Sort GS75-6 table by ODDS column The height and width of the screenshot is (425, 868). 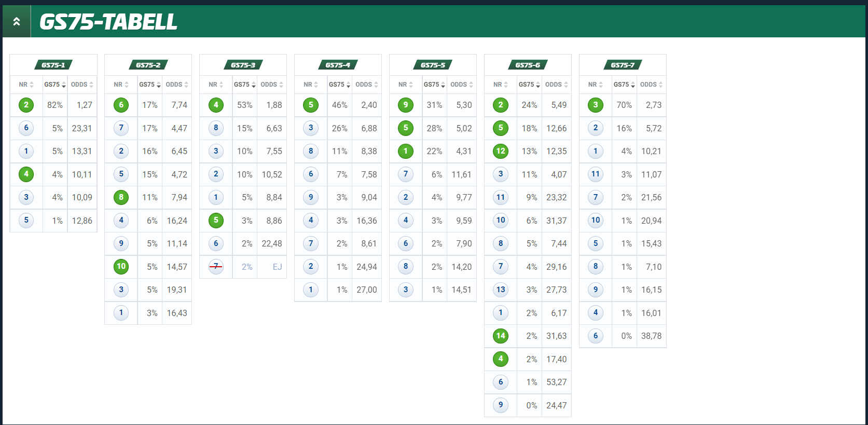(557, 85)
